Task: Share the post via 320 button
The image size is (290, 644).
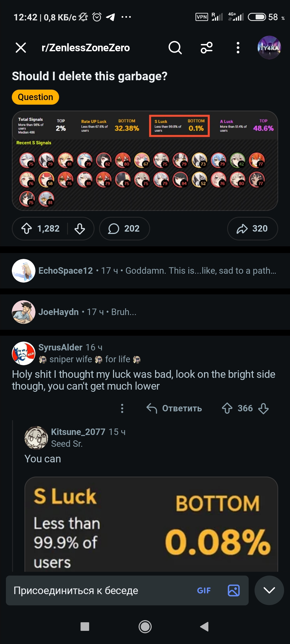Action: pos(252,229)
